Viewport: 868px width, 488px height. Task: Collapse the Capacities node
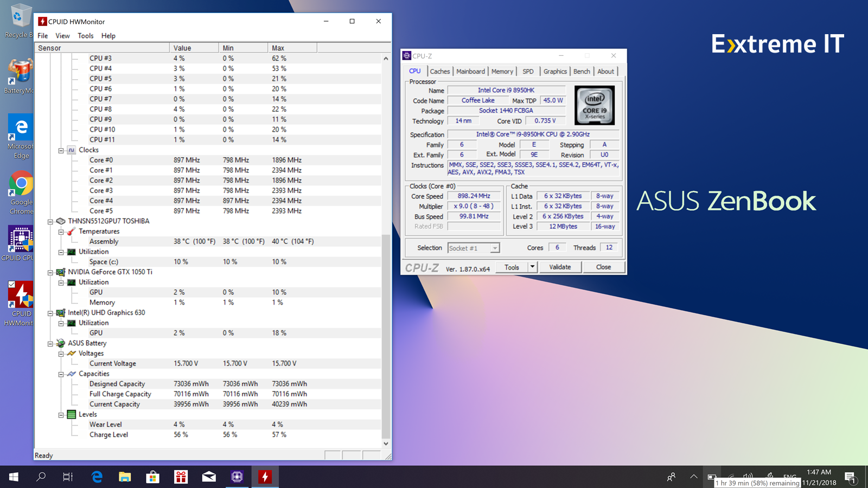(61, 375)
